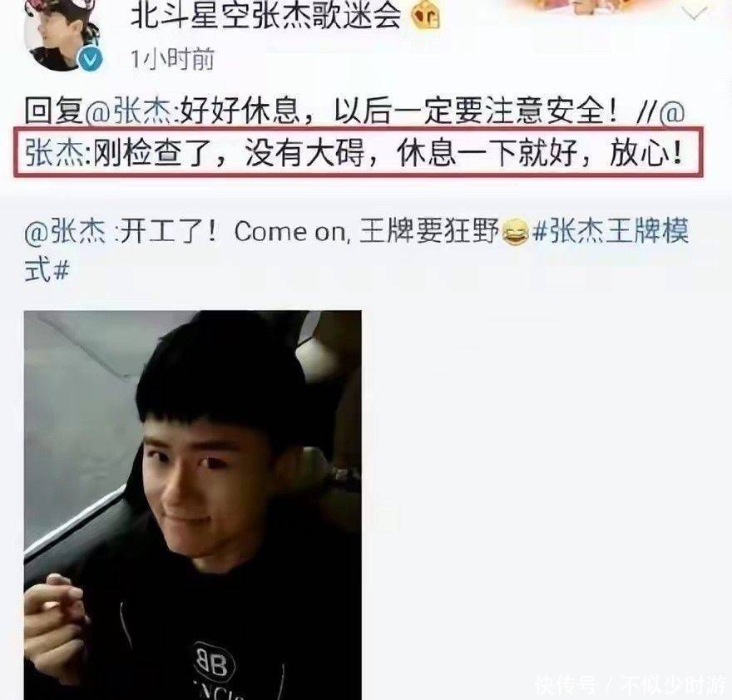Click the gold crown membership badge
Screen dimensions: 732x700
(426, 17)
